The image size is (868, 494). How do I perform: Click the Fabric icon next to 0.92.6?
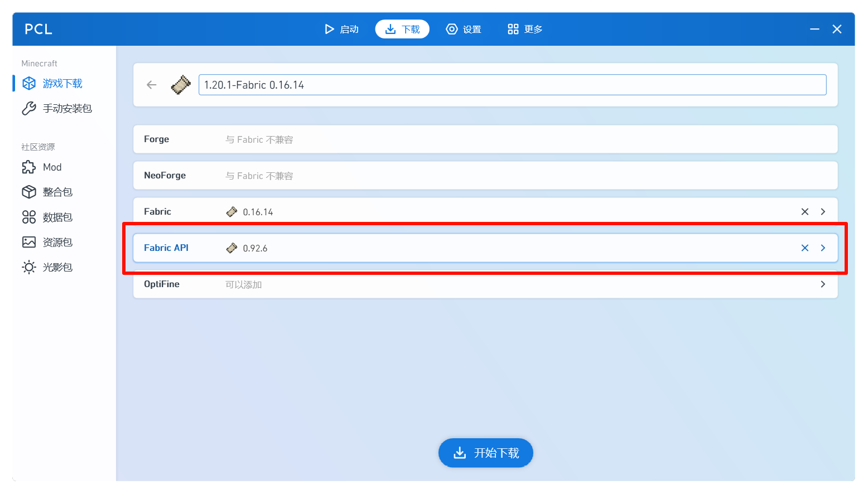pyautogui.click(x=232, y=248)
